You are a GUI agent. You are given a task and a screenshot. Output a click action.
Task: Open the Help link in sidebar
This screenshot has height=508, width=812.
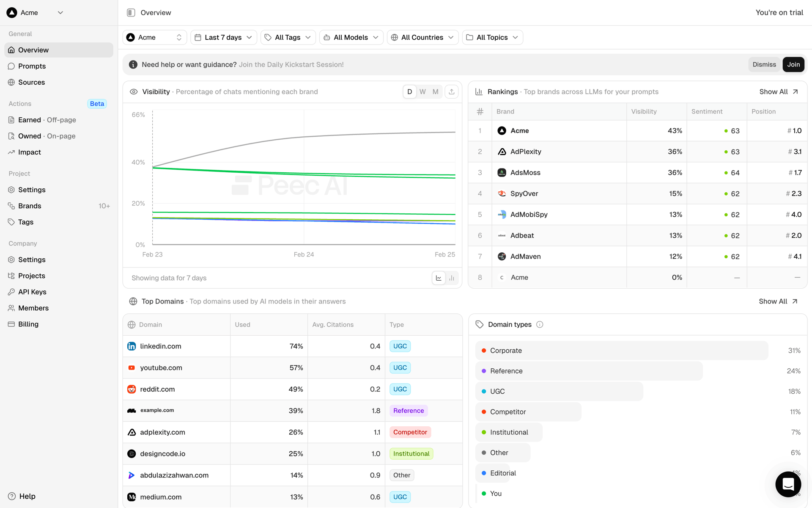[x=22, y=496]
